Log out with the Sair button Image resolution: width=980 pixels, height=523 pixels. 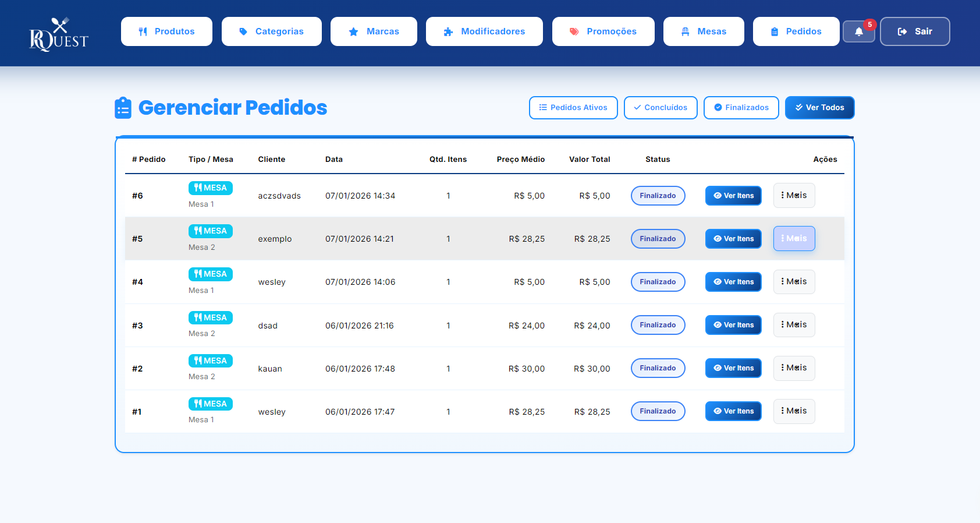pos(914,31)
